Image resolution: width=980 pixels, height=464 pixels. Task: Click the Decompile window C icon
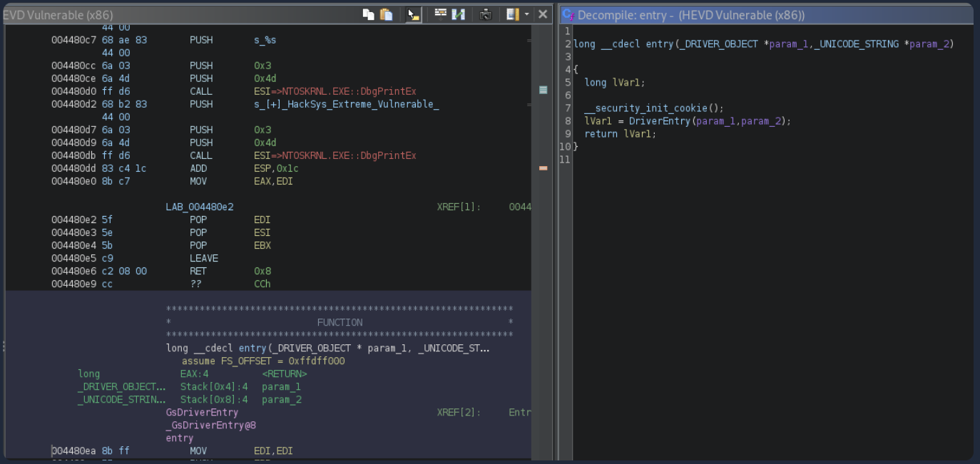pos(568,14)
